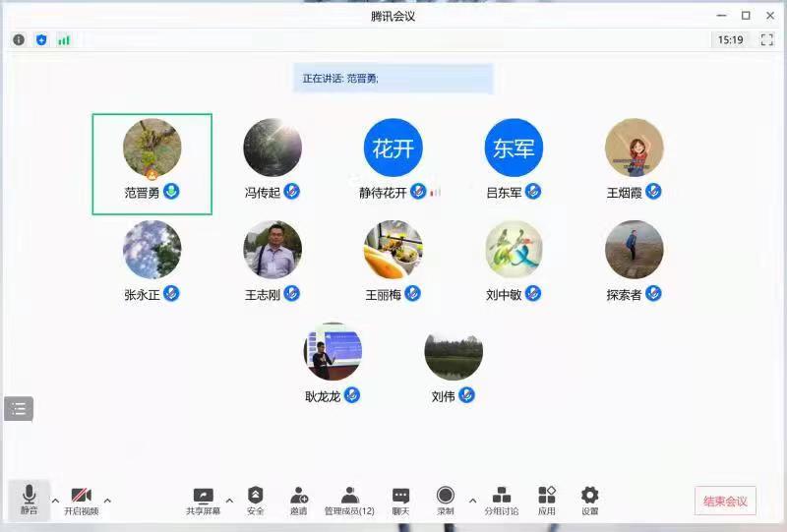
Task: Open 分组讨论 breakout rooms
Action: pyautogui.click(x=501, y=500)
